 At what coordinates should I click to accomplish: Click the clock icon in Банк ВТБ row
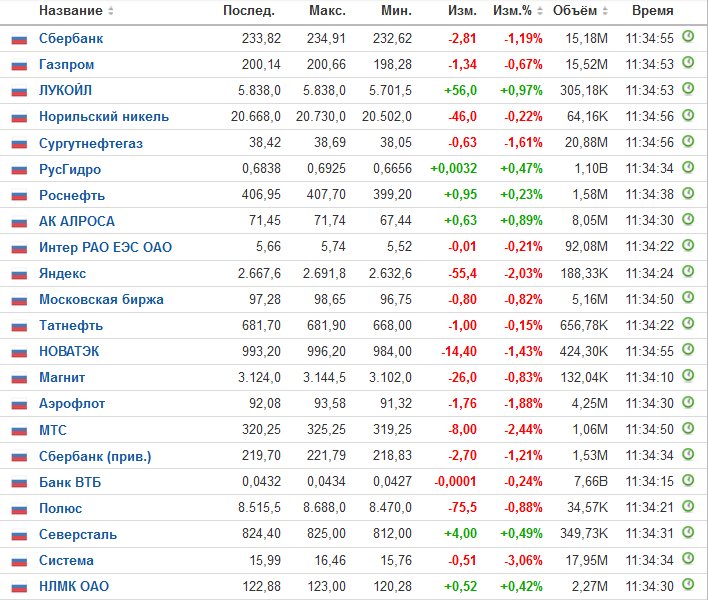688,480
